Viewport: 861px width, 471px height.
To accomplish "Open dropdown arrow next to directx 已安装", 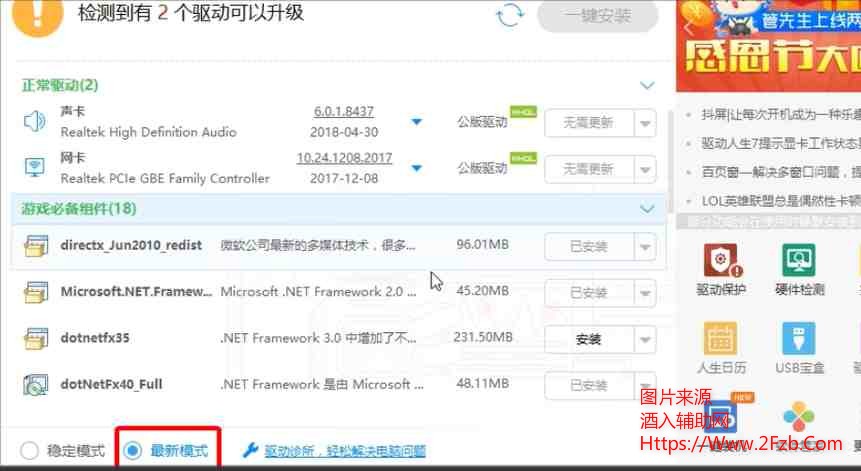I will (645, 247).
